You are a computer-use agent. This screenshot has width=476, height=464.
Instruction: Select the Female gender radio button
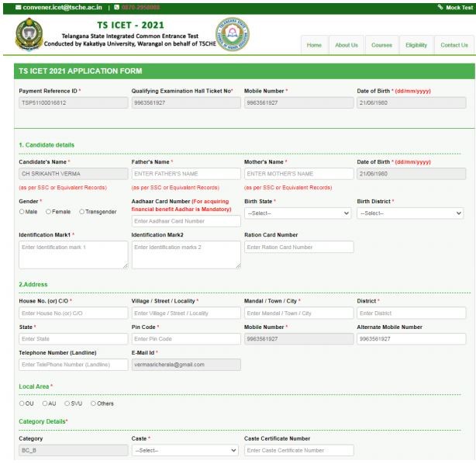[x=48, y=212]
